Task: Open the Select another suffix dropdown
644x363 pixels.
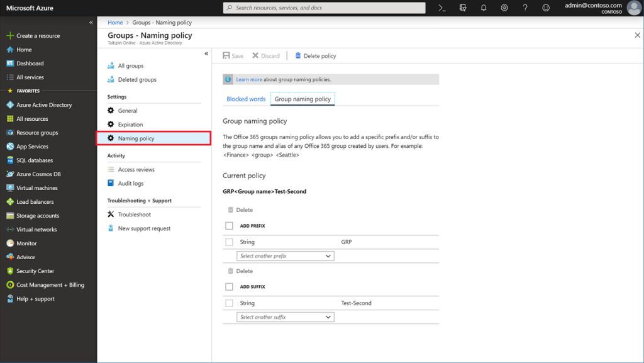Action: coord(285,316)
